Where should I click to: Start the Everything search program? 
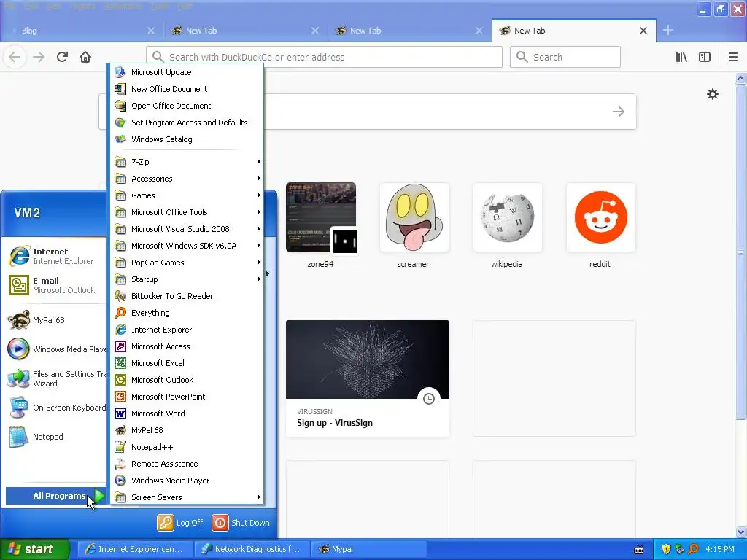pos(187,313)
